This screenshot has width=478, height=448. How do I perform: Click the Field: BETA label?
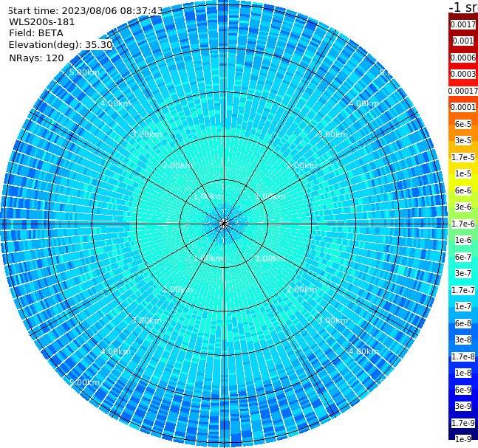click(x=36, y=33)
